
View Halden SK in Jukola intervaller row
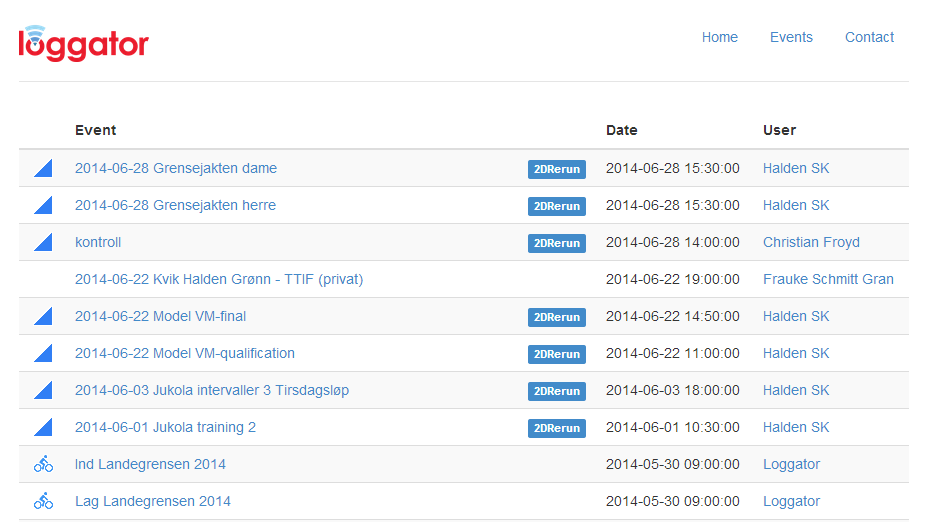click(x=796, y=390)
